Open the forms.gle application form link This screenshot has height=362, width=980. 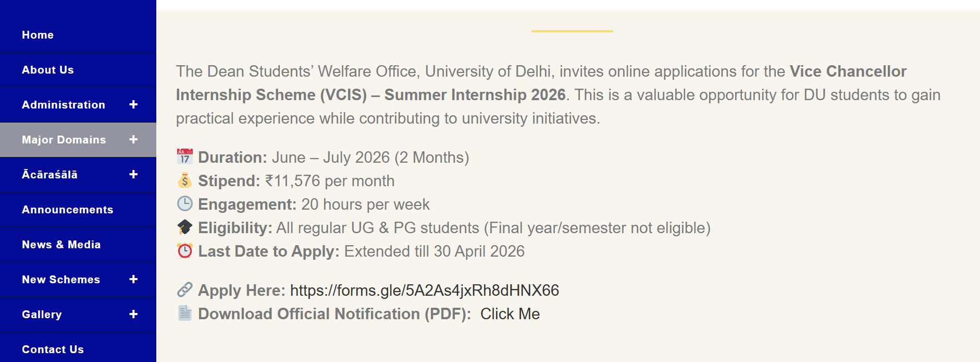(424, 290)
